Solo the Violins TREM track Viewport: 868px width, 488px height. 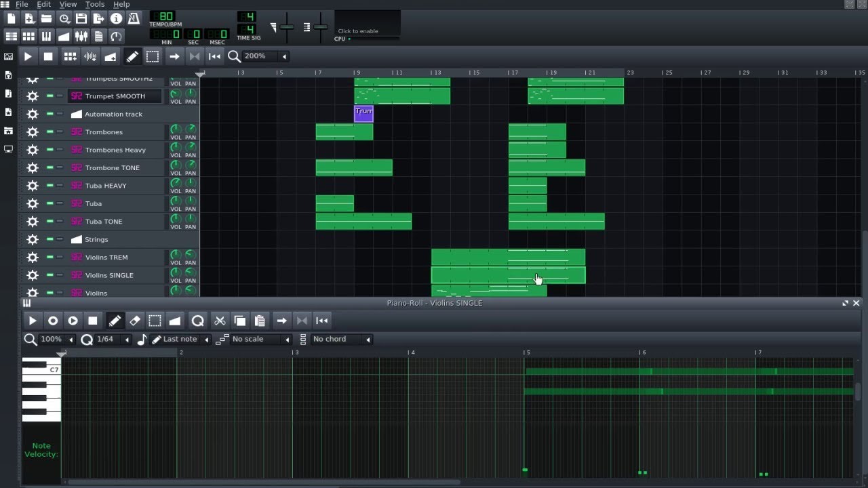[60, 258]
